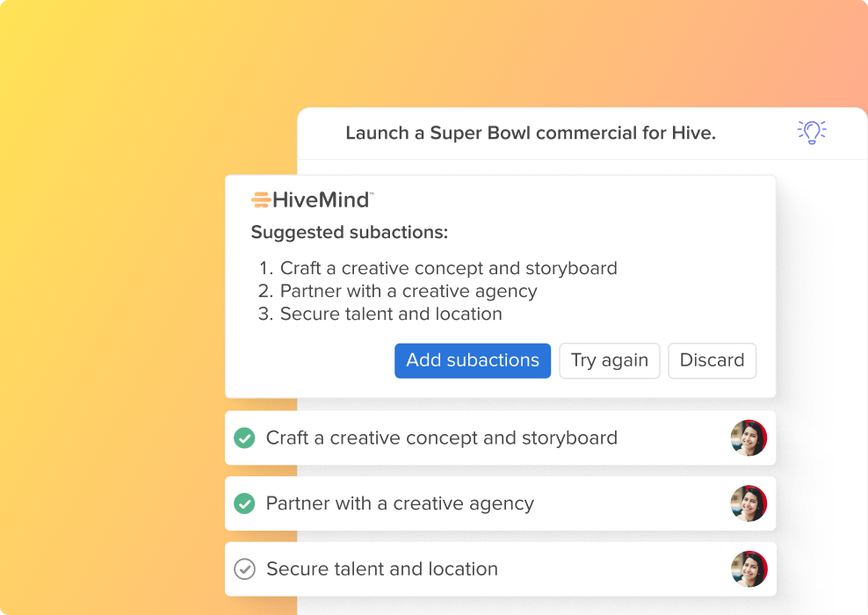Viewport: 868px width, 615px height.
Task: Click the lightbulb HiveMind icon
Action: [812, 132]
